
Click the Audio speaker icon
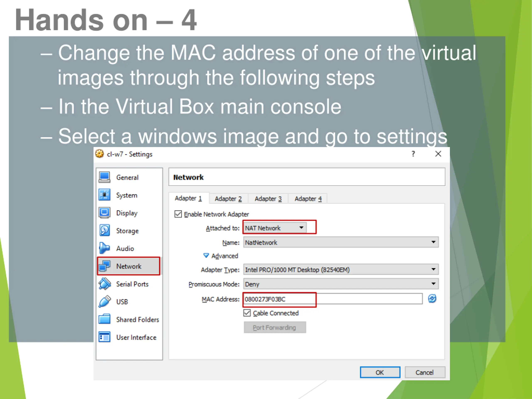coord(104,248)
